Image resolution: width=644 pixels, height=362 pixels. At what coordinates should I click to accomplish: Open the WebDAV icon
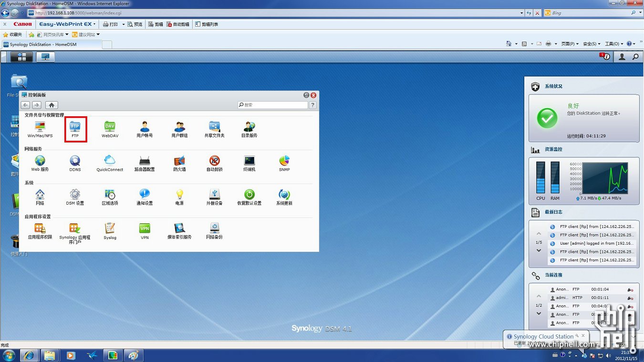coord(110,129)
